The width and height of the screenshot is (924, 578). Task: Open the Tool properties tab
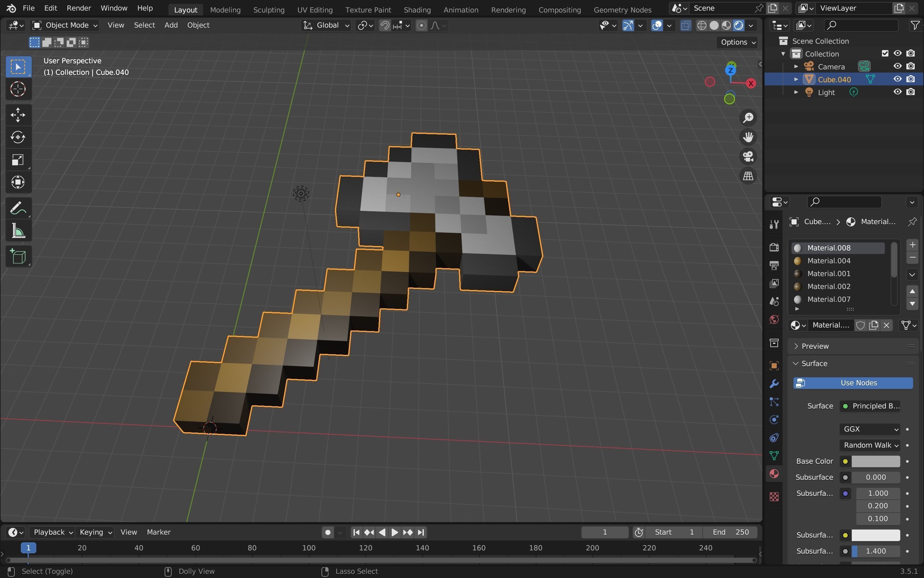pos(774,224)
